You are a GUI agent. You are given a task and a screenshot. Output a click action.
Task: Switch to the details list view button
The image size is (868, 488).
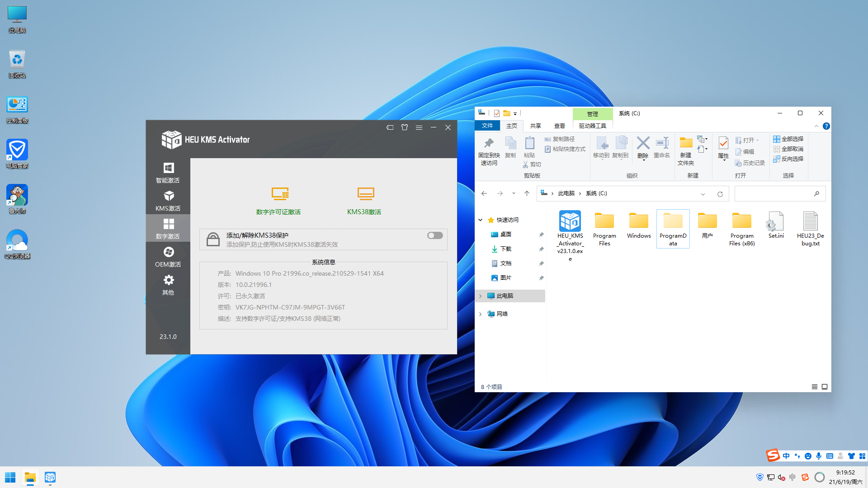814,387
